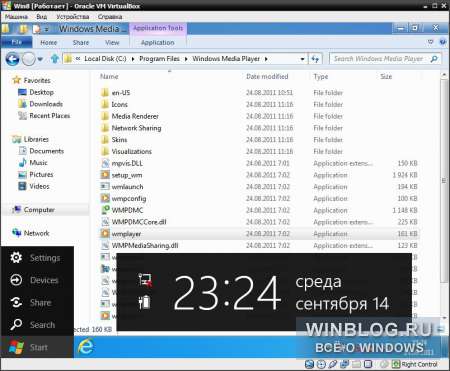Click the battery power icon on overlay
This screenshot has height=371, width=450.
pyautogui.click(x=144, y=302)
